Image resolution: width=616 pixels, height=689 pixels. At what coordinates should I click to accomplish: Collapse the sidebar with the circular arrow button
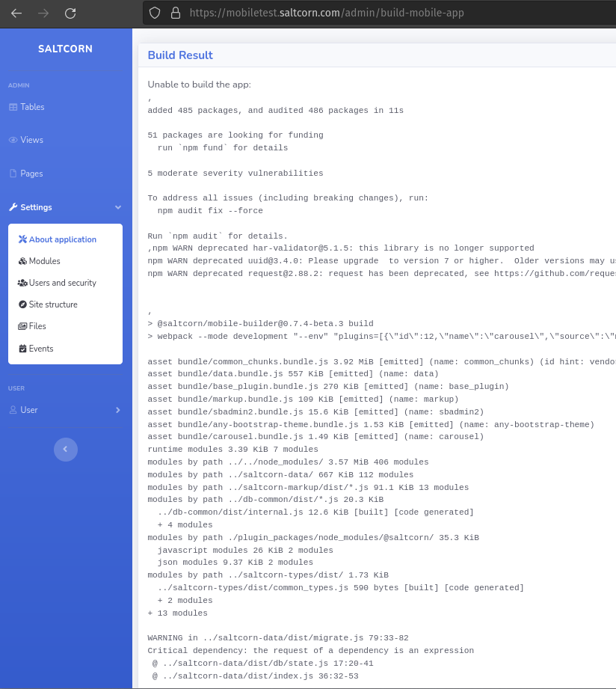66,449
